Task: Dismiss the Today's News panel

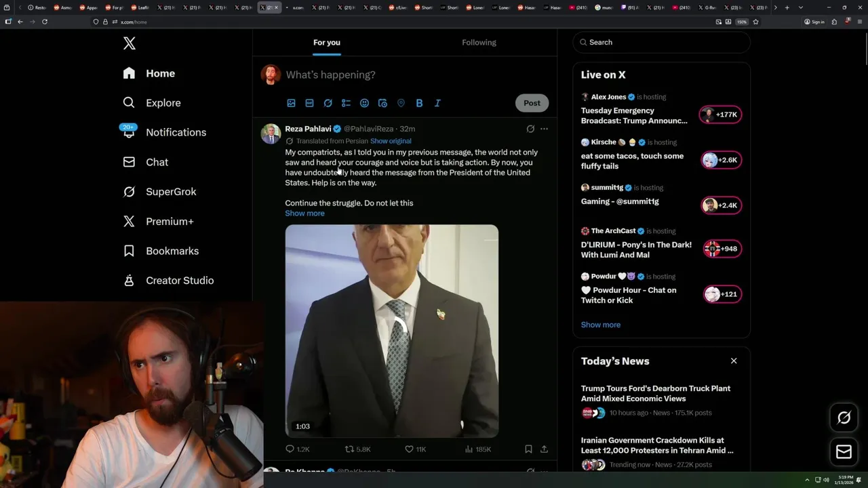Action: (734, 361)
